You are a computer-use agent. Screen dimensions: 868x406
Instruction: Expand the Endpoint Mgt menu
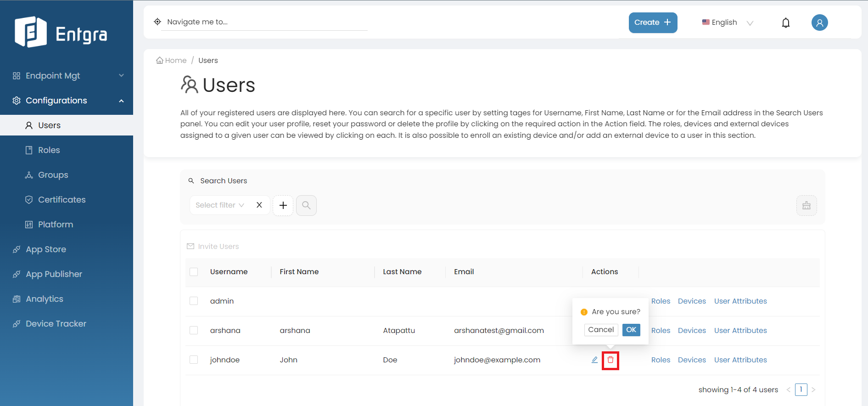67,76
